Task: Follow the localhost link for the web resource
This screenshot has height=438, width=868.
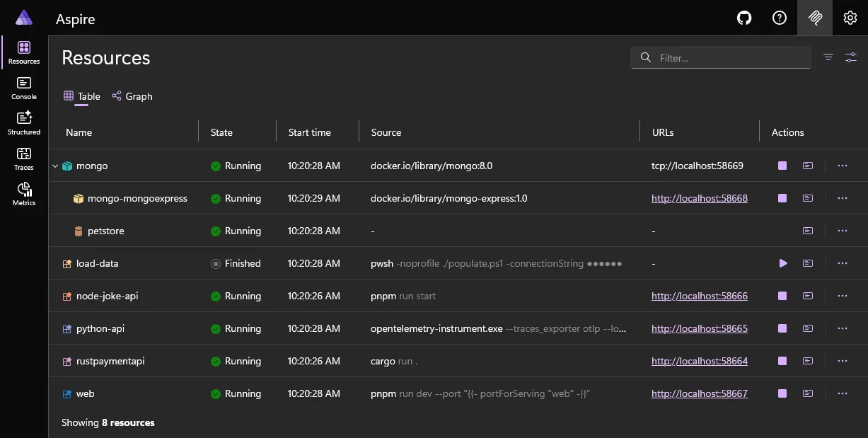Action: (x=699, y=393)
